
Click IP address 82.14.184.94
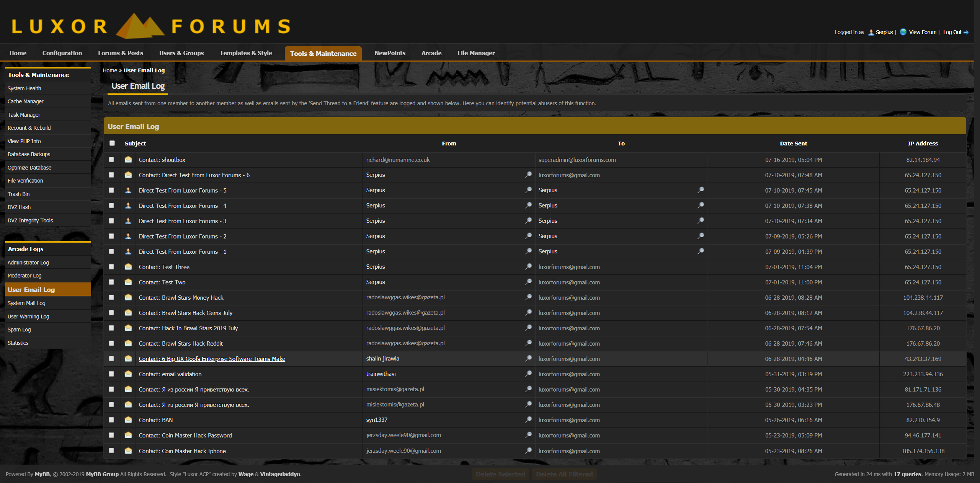[923, 160]
